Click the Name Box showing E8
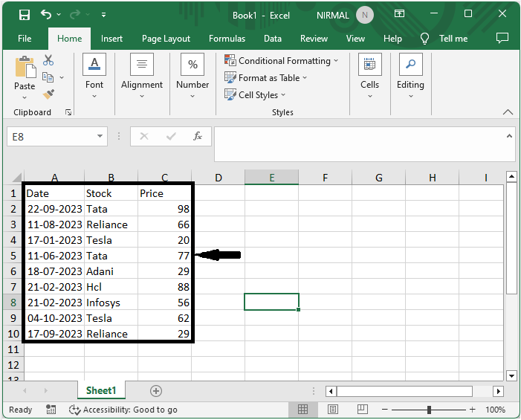 (51, 137)
